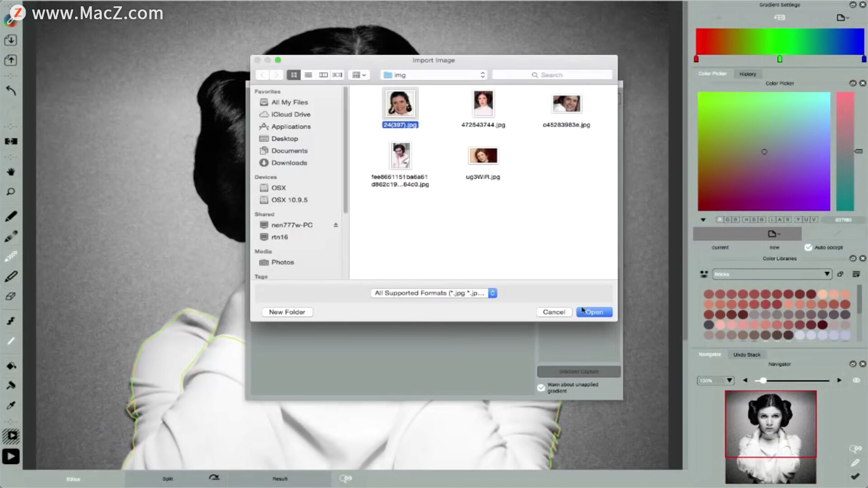The image size is (868, 488).
Task: Switch to the Color Picker tab
Action: [712, 74]
